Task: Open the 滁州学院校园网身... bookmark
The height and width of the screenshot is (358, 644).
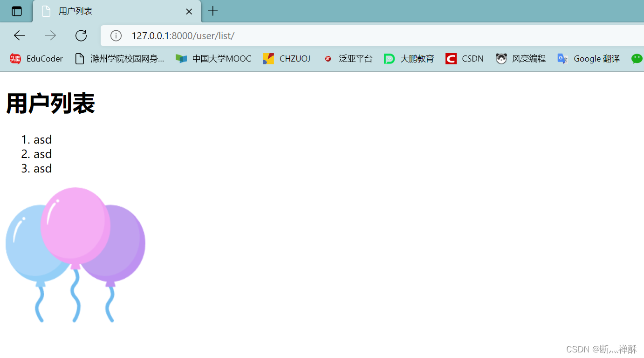Action: (x=120, y=59)
